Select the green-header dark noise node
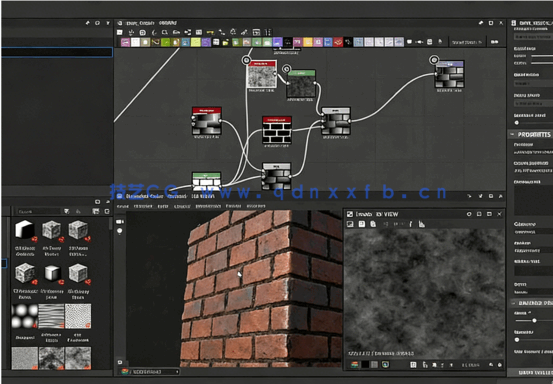The height and width of the screenshot is (384, 553). coord(301,84)
